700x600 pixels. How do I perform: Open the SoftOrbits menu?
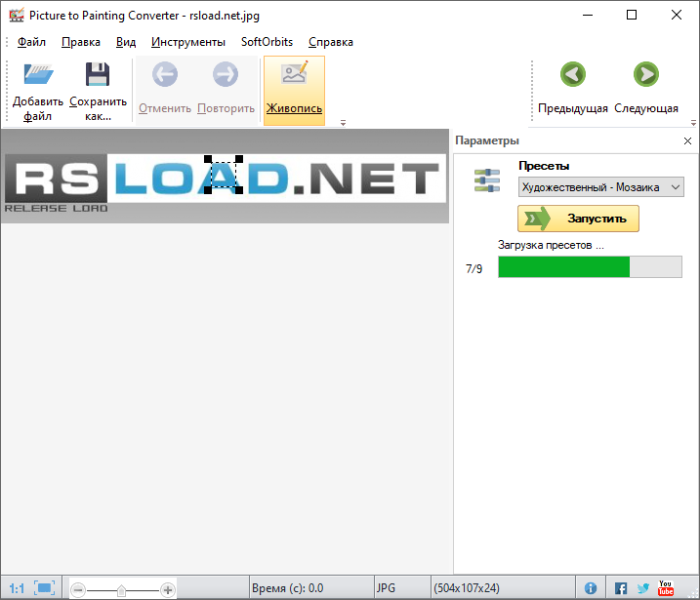click(267, 42)
